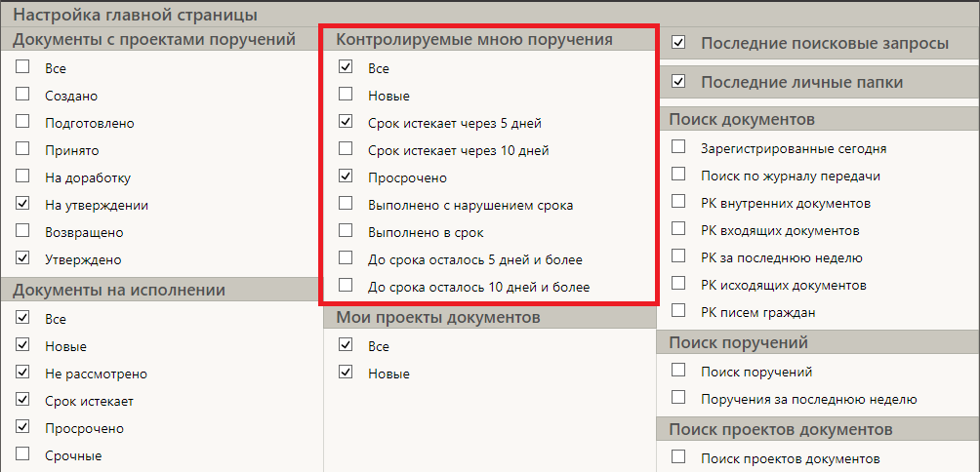
Task: Check 'Срок истекает через 10 дней'
Action: [x=346, y=150]
